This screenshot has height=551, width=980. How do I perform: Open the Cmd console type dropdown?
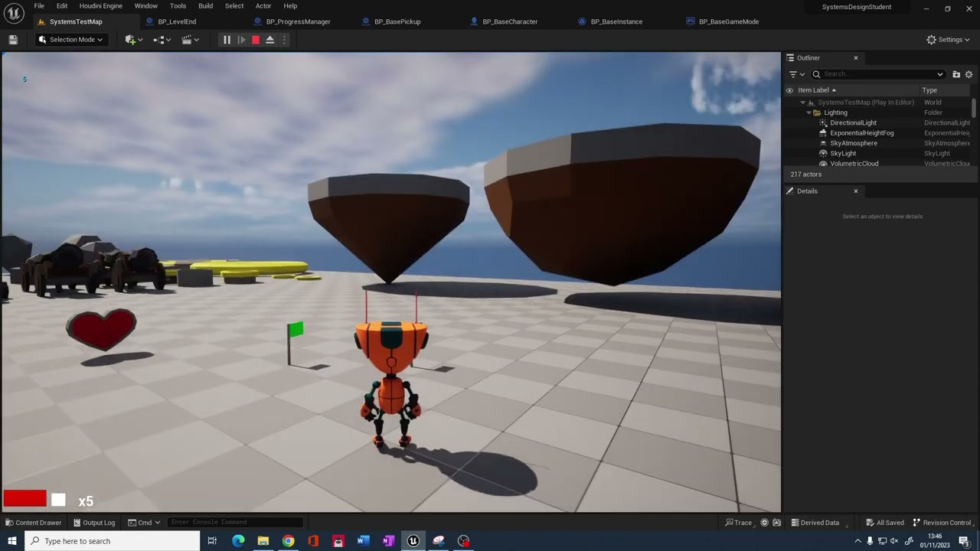coord(144,523)
